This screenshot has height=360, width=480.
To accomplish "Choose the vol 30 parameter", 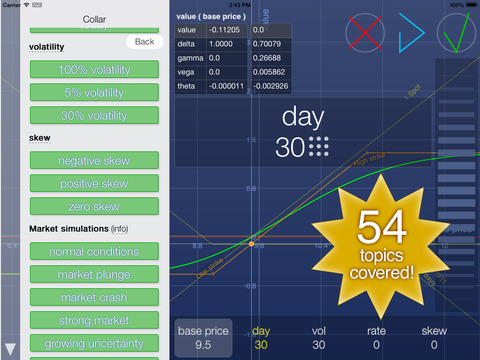I will click(x=319, y=338).
